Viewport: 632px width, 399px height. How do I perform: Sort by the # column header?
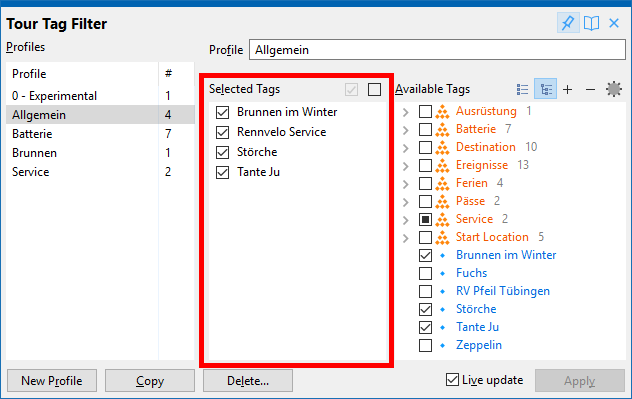tap(177, 74)
